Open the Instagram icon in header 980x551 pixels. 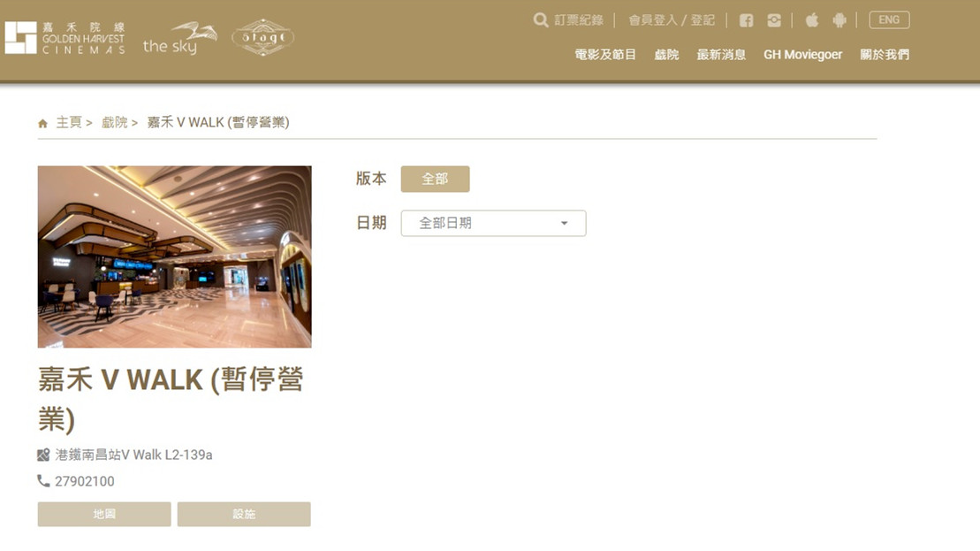[774, 20]
